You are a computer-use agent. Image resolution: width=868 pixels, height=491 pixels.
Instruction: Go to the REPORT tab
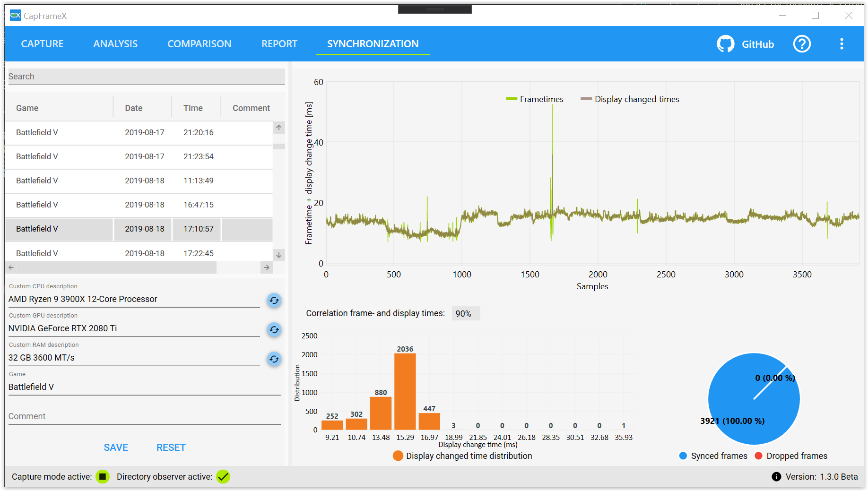(x=279, y=44)
